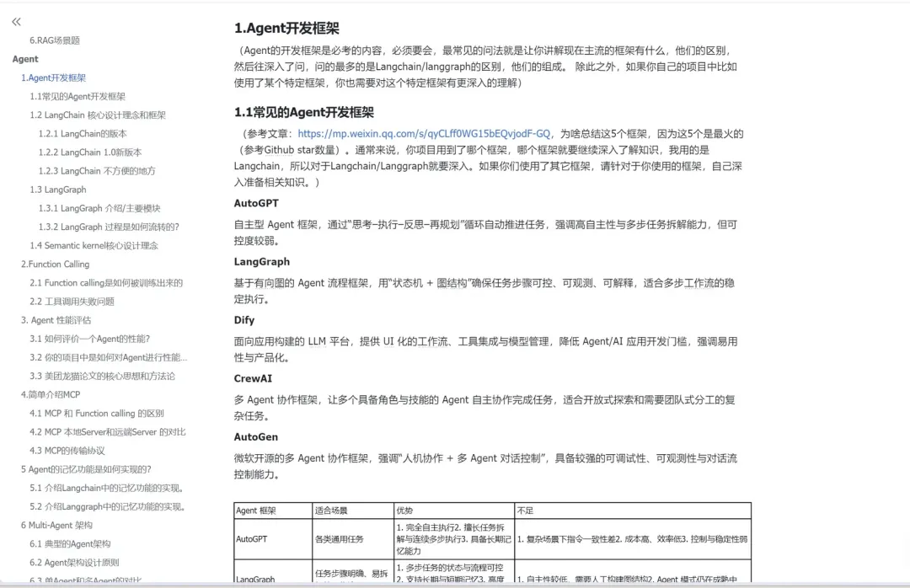
Task: Click the AutoGen subheading
Action: coord(256,437)
